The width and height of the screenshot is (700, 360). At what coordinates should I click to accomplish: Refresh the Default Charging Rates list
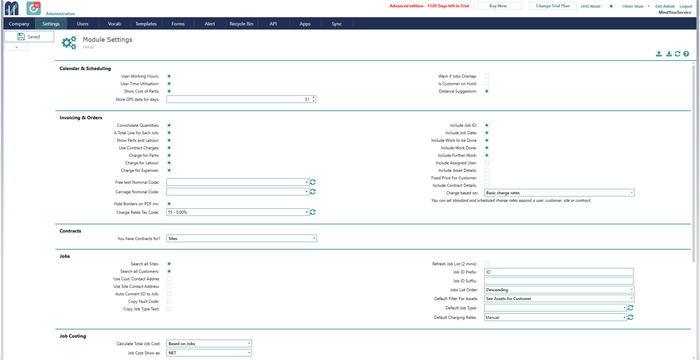coord(631,317)
